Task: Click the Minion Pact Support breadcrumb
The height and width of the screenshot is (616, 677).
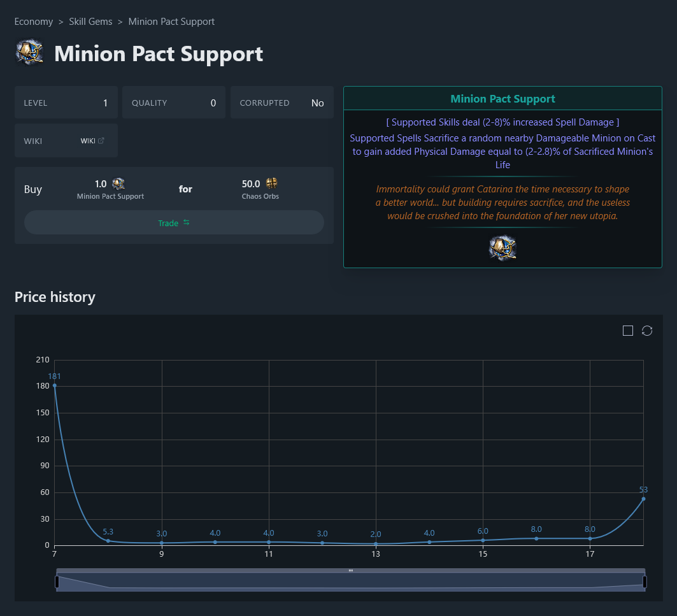Action: pos(171,22)
